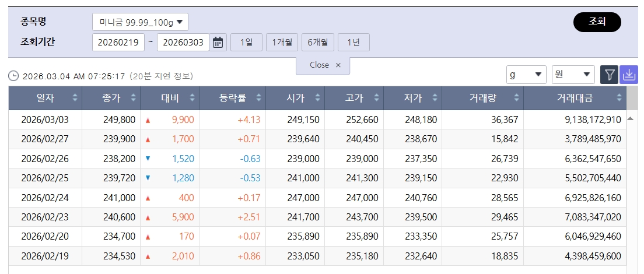Sort by 거래량 column arrows
Viewport: 644px width, 274px height.
(x=516, y=99)
